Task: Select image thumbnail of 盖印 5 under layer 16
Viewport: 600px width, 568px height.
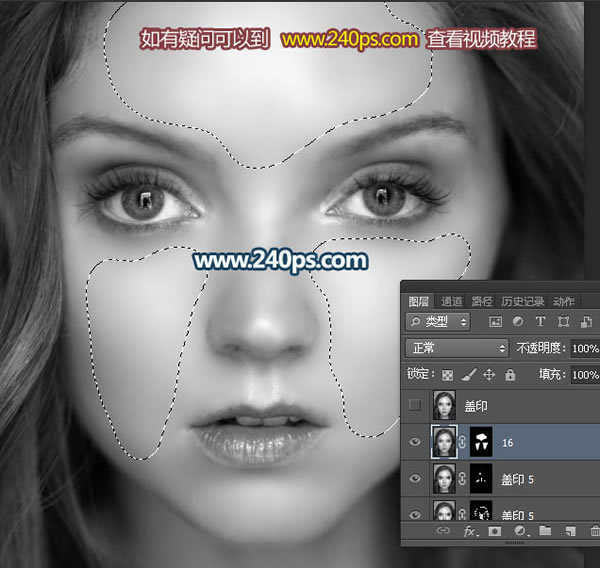Action: 444,478
